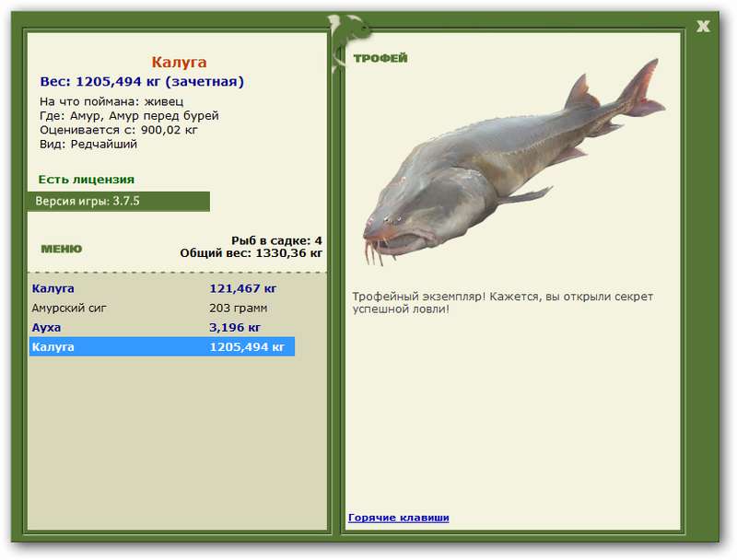The height and width of the screenshot is (560, 737).
Task: Open the Горячие клавиши link
Action: pos(399,518)
